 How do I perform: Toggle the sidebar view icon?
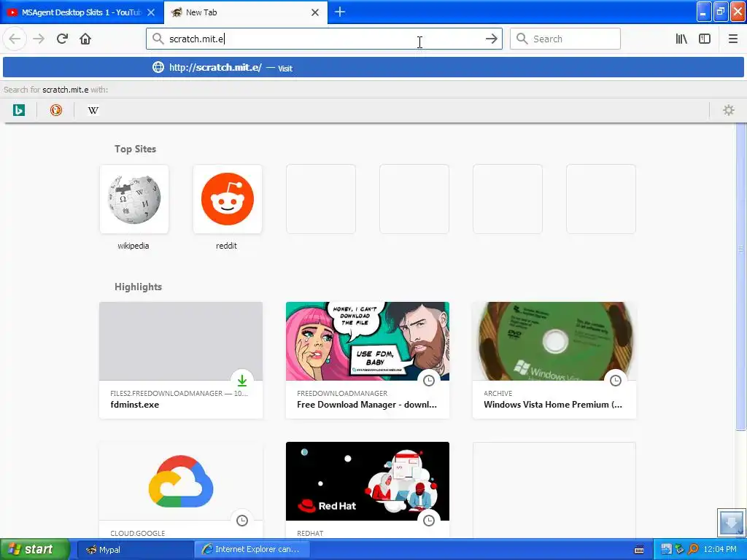click(705, 39)
